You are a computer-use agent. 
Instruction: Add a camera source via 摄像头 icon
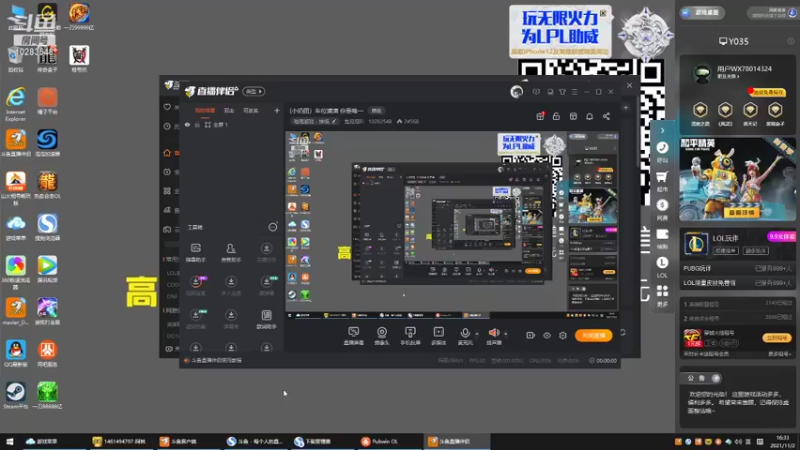(x=382, y=336)
